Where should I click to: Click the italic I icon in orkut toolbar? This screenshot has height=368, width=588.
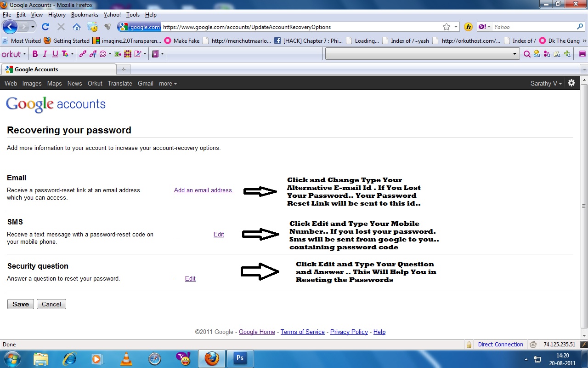pos(45,54)
